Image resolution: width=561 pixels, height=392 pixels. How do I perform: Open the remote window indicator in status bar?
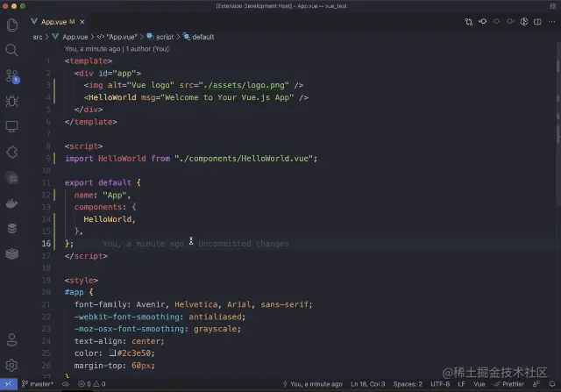pos(9,384)
